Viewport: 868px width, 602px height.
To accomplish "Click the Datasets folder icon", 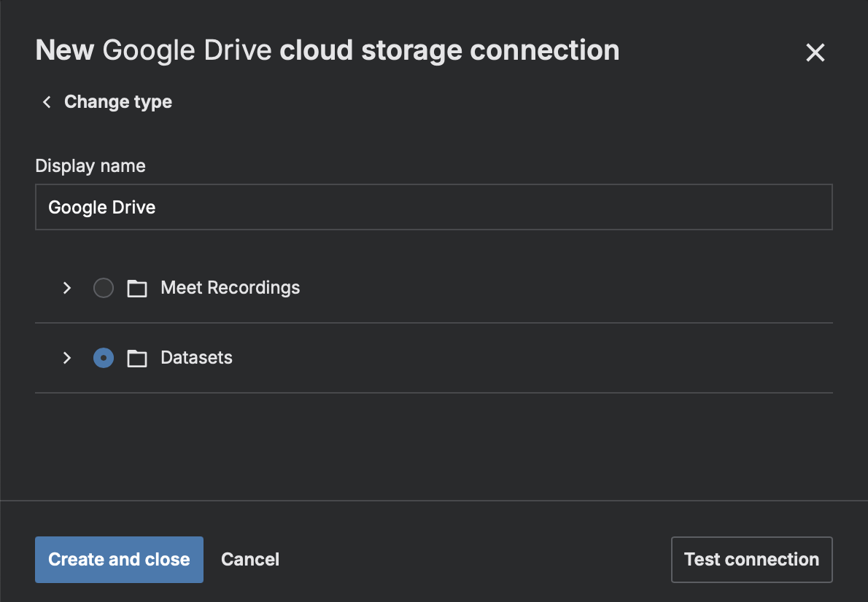I will tap(136, 358).
